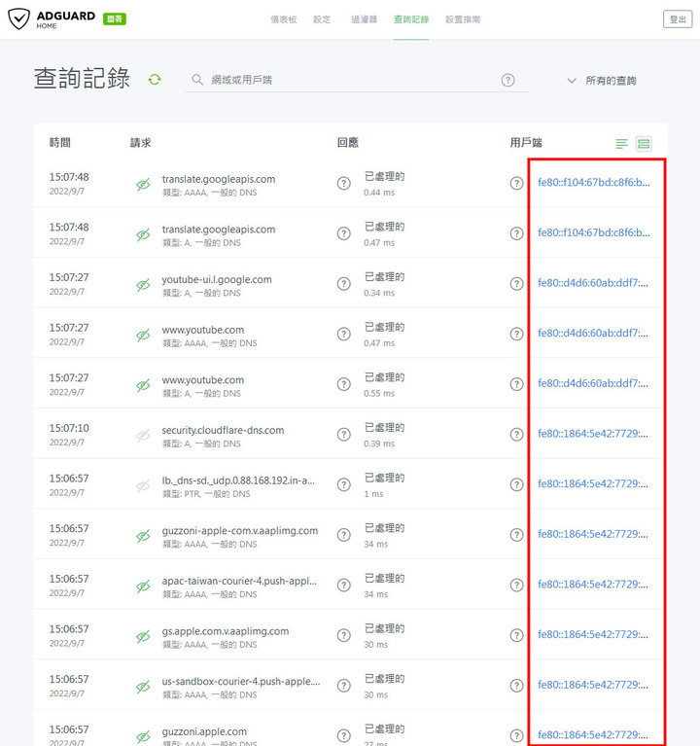This screenshot has height=746, width=700.
Task: Switch to the compact table view icon
Action: tap(621, 144)
